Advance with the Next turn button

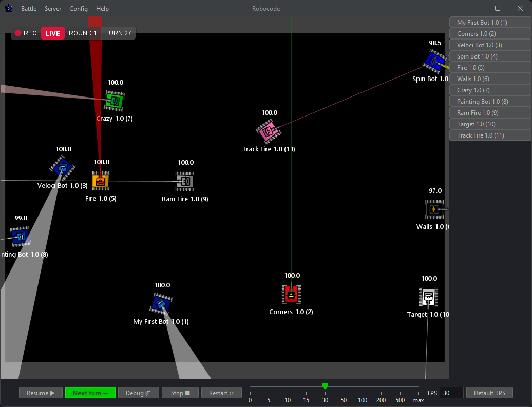coord(90,393)
